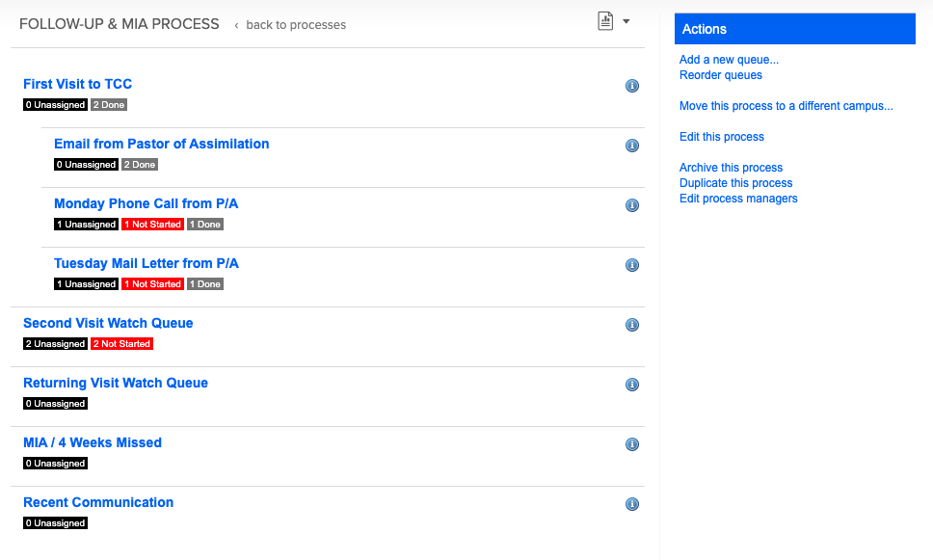Click the report document icon in header

pyautogui.click(x=605, y=21)
